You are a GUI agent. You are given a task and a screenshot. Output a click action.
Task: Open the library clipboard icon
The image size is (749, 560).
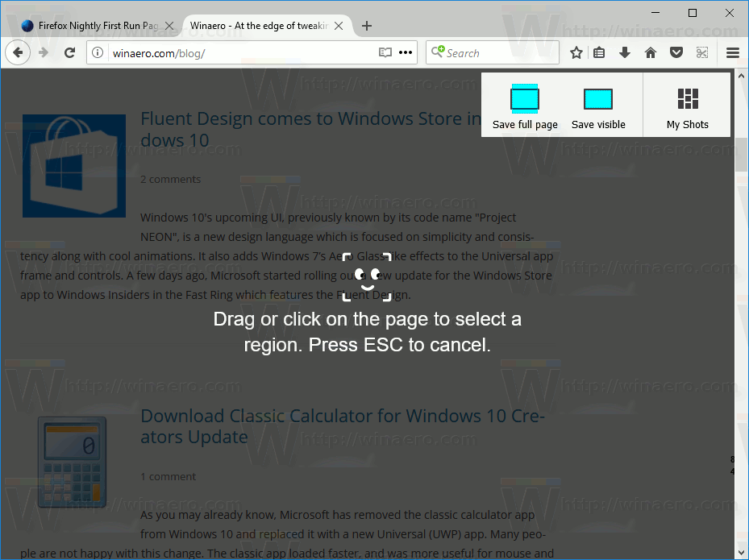[599, 52]
